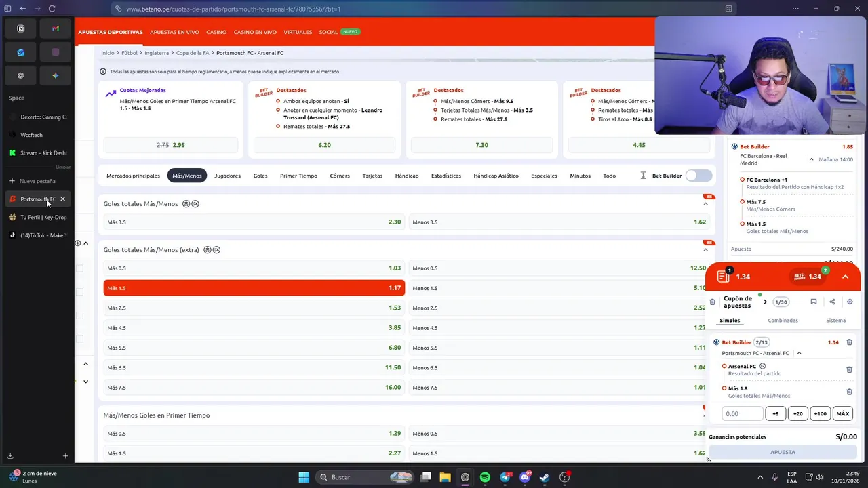Viewport: 868px width, 488px height.
Task: Reload the page with the refresh icon
Action: click(x=52, y=9)
